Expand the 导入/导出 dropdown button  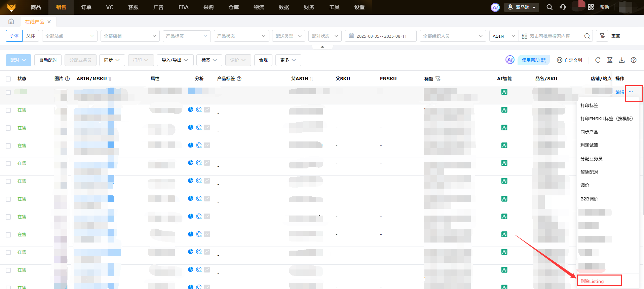(175, 60)
